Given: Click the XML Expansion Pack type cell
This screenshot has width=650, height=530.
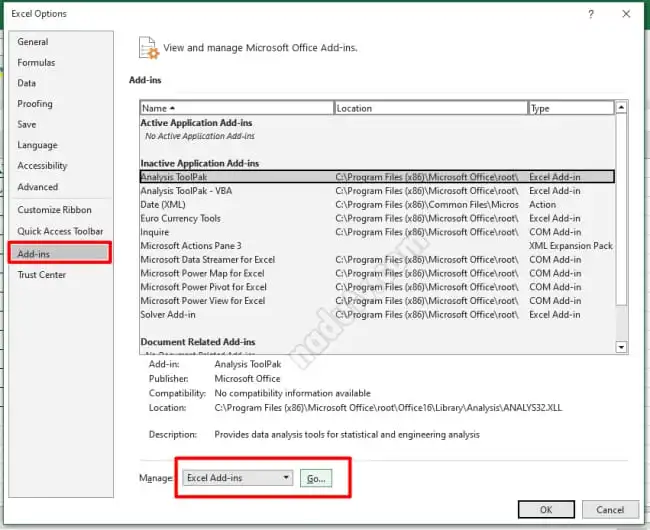Looking at the screenshot, I should click(571, 246).
